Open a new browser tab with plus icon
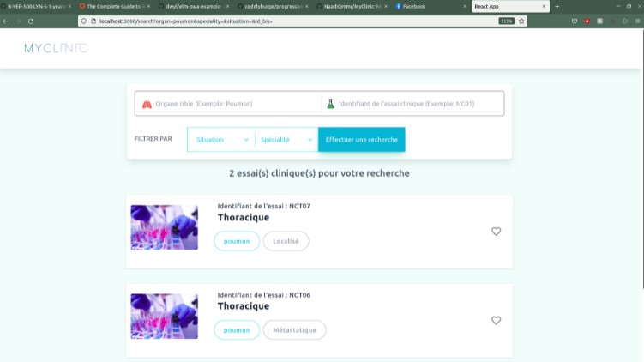The image size is (644, 362). coord(557,6)
